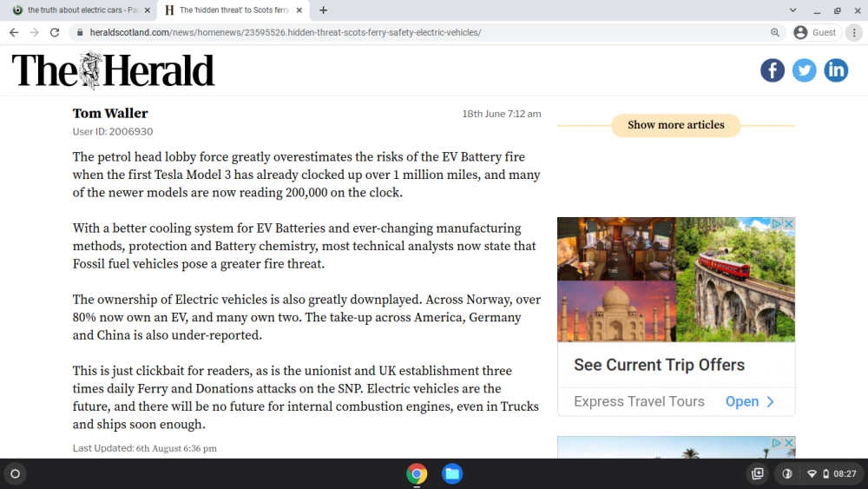Reload the Herald page
Screen dimensions: 868x489
click(54, 33)
